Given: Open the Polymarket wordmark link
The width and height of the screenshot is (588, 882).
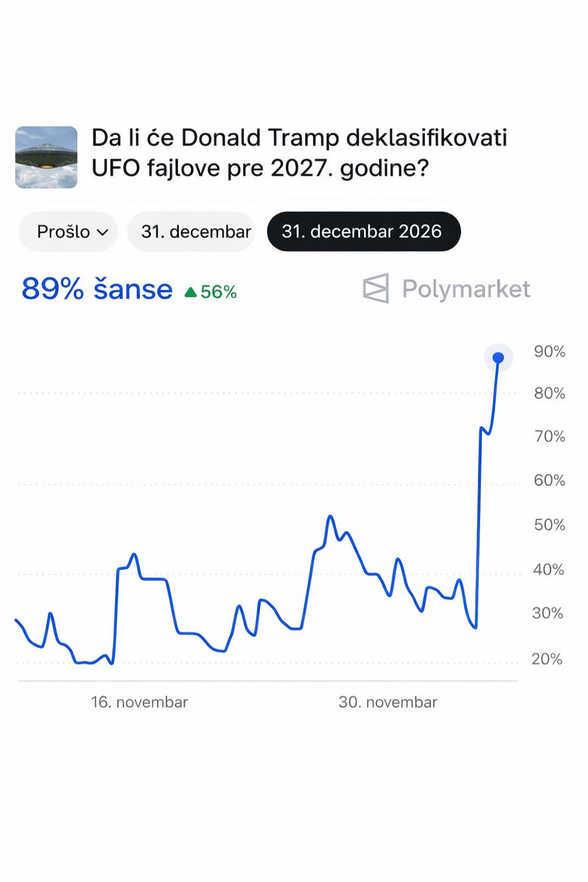Looking at the screenshot, I should [466, 289].
